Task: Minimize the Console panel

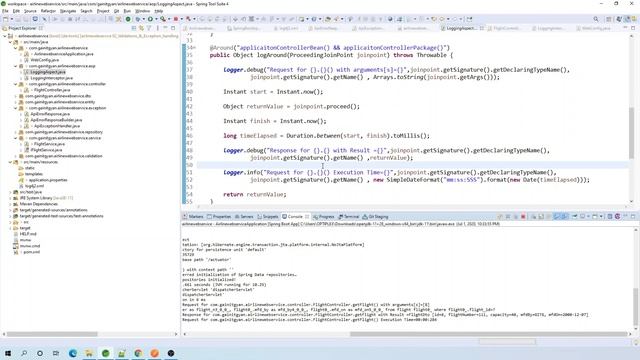Action: click(625, 217)
